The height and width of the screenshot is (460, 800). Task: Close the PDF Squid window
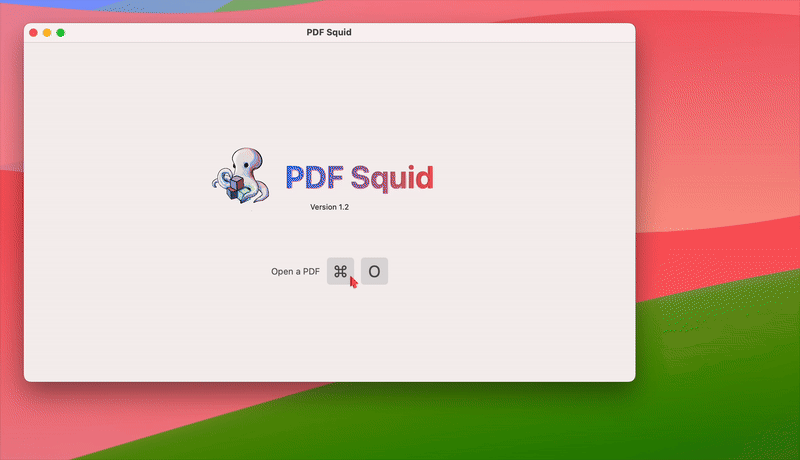[33, 33]
